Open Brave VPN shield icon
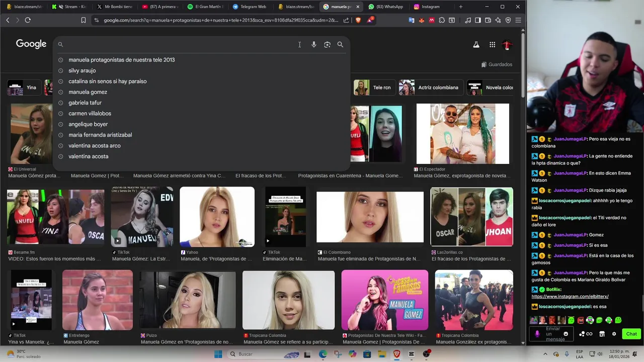 pos(508,20)
